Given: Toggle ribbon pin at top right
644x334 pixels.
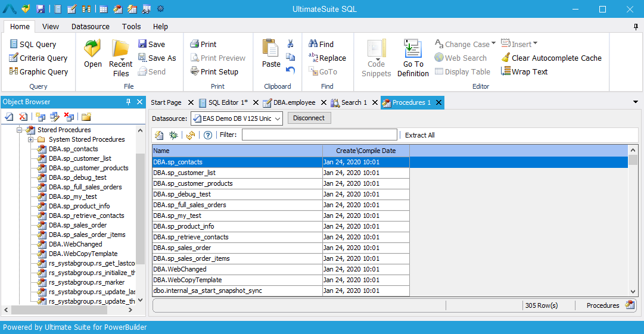Looking at the screenshot, I should [636, 27].
